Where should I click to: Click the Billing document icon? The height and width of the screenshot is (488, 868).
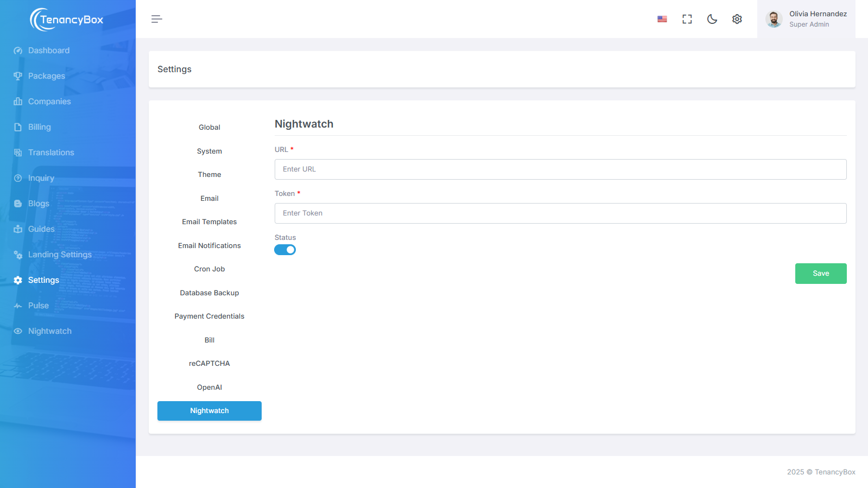click(18, 127)
